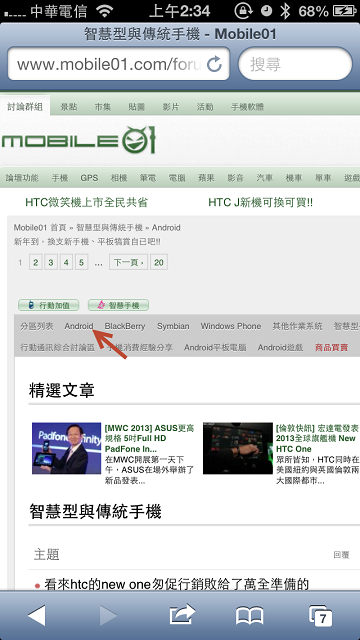Screen dimensions: 360x640
Task: Open the 電腦 category menu
Action: point(177,178)
